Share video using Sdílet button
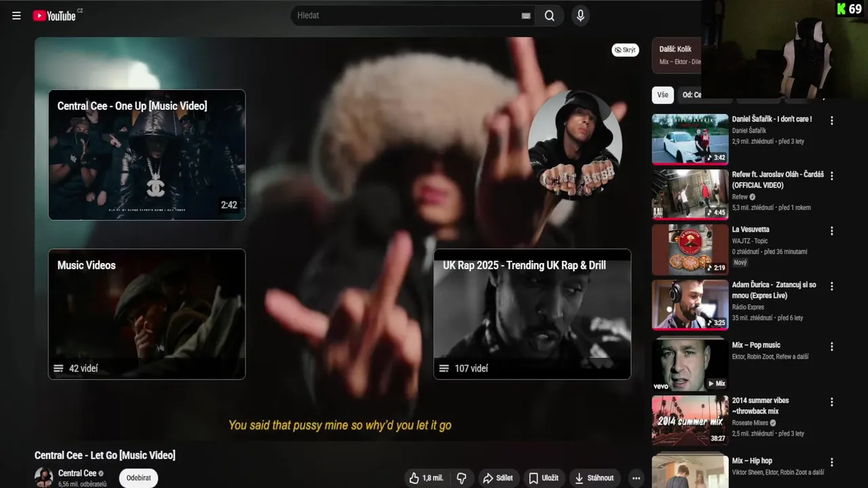 click(x=497, y=478)
